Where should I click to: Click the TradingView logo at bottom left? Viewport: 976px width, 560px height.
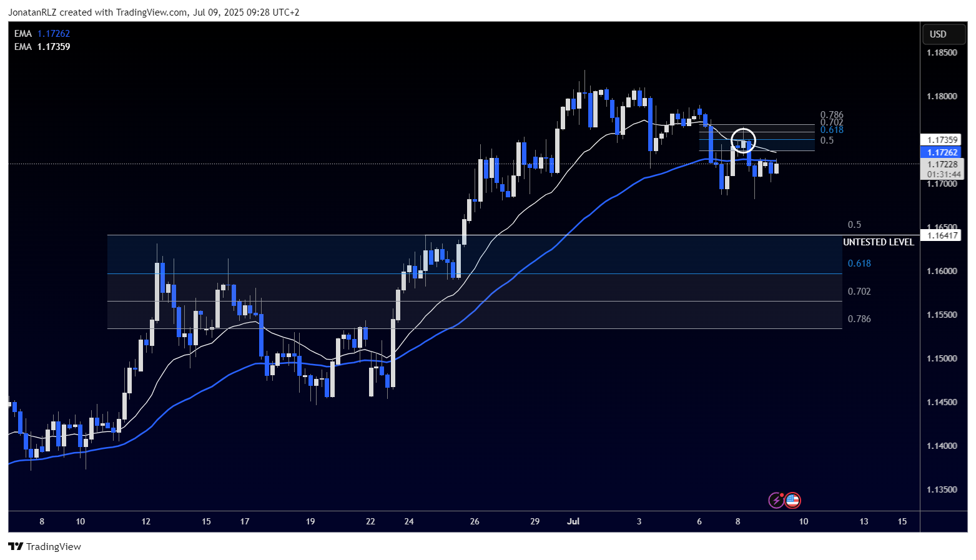[x=45, y=546]
